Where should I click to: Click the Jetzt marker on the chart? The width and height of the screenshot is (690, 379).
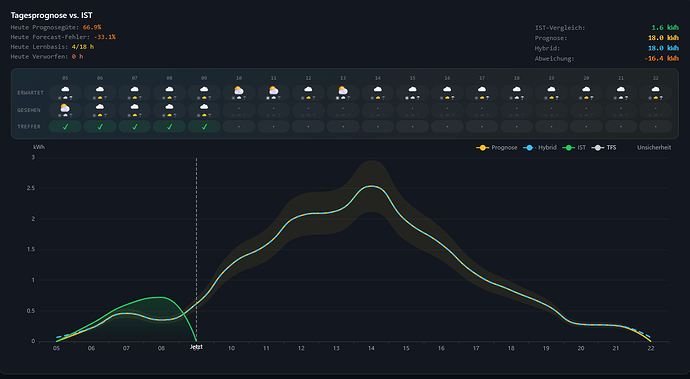(x=196, y=347)
